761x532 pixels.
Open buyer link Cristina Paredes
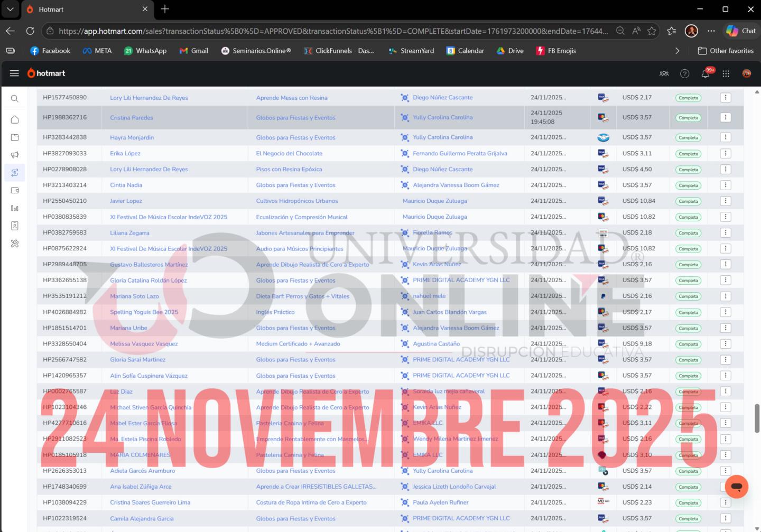tap(132, 118)
